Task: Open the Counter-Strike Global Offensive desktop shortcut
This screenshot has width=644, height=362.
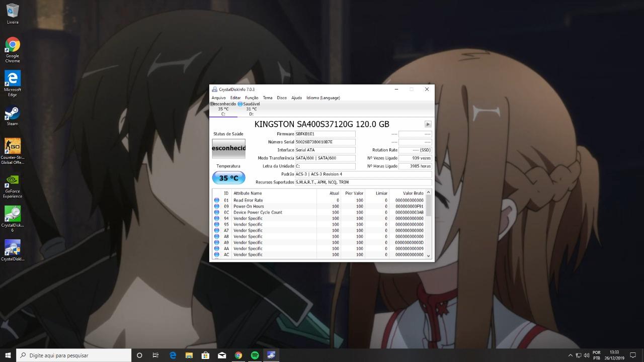Action: pos(13,151)
